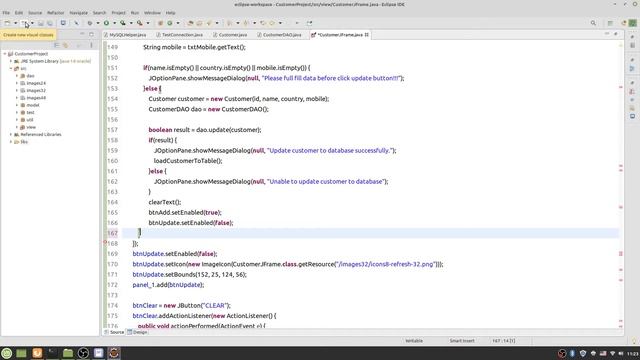Click the Coverage run toolbar icon

[122, 23]
